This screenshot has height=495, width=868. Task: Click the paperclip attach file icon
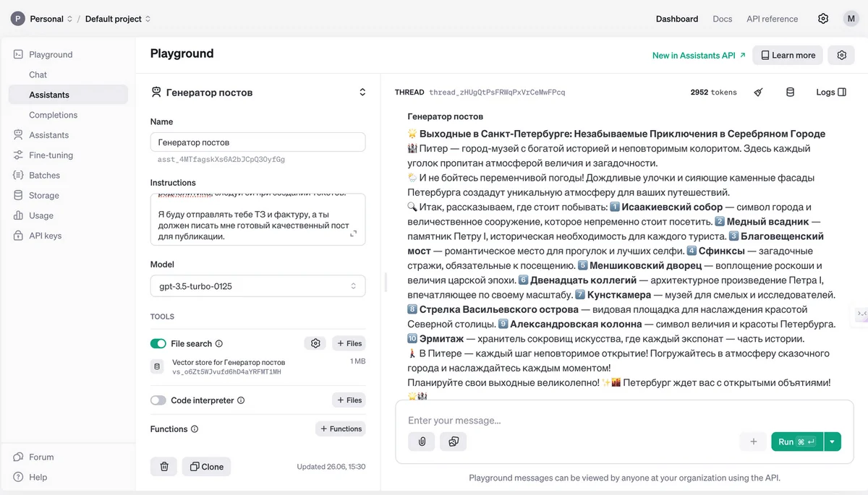coord(421,442)
